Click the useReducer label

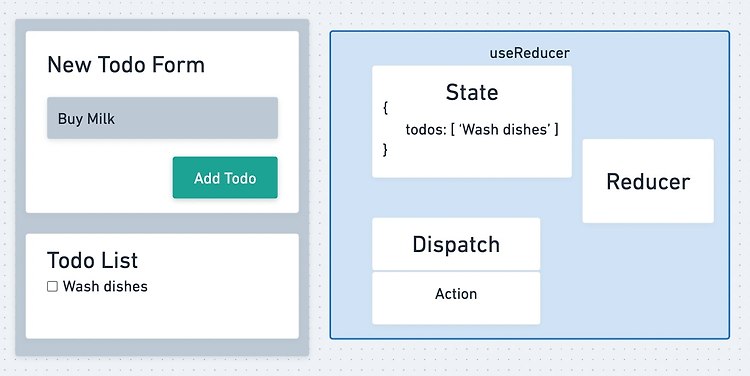point(529,53)
